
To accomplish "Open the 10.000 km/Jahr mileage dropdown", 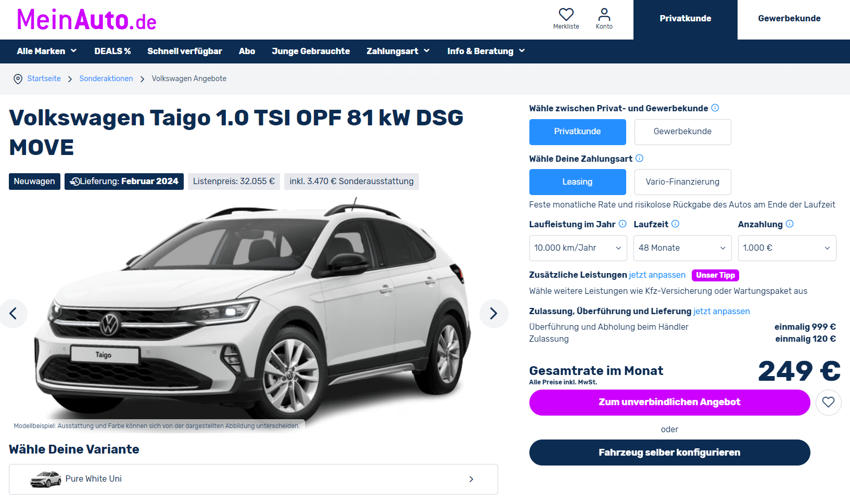I will point(578,248).
